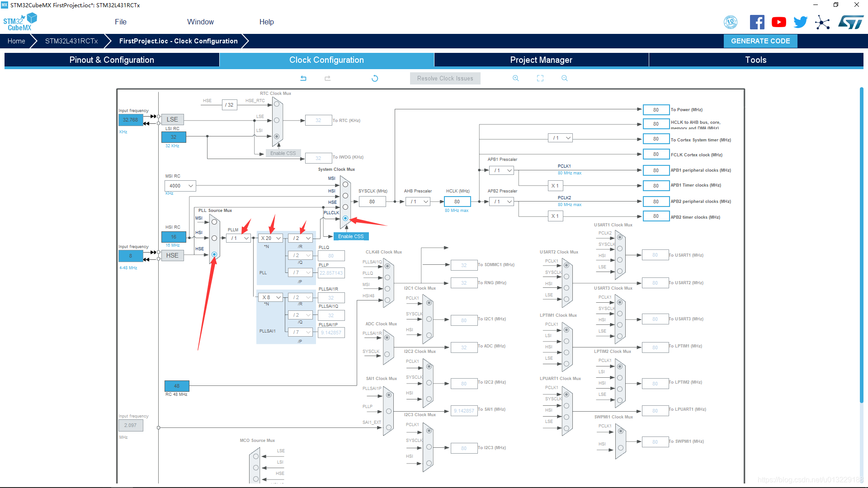This screenshot has height=488, width=868.
Task: Open APB2 Prescaler /1 dropdown
Action: tap(501, 202)
